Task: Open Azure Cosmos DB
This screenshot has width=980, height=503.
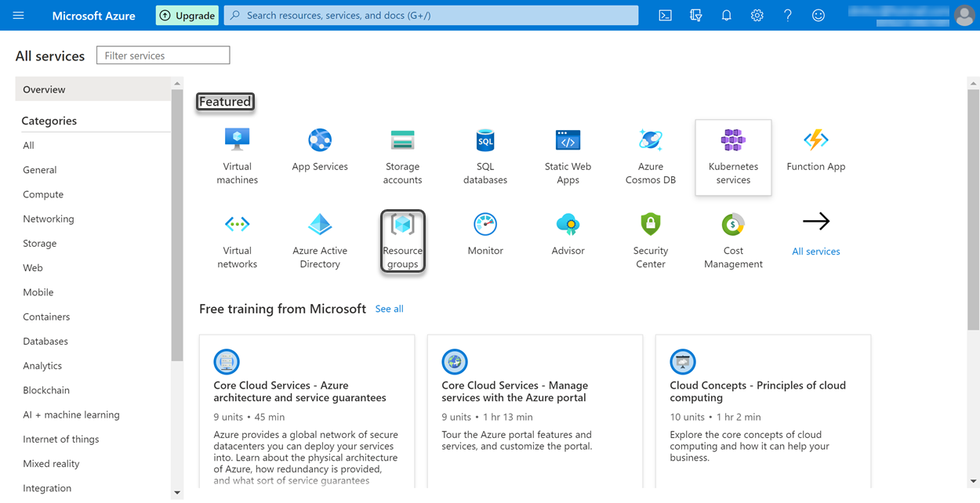Action: pyautogui.click(x=651, y=157)
